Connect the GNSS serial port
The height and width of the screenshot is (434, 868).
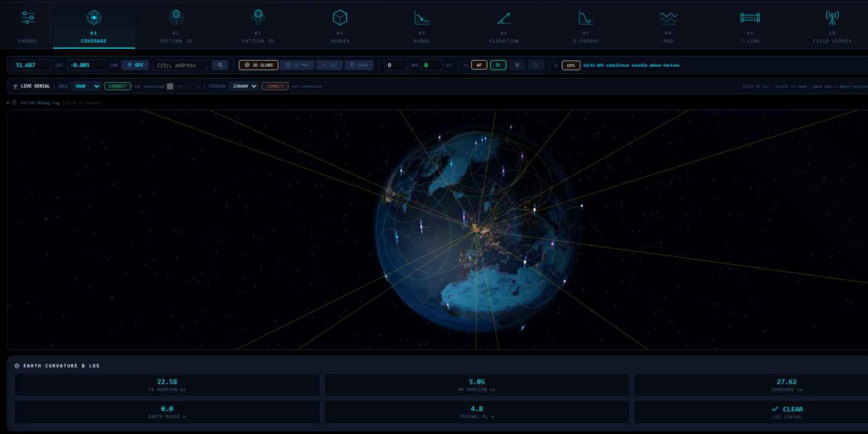point(117,86)
